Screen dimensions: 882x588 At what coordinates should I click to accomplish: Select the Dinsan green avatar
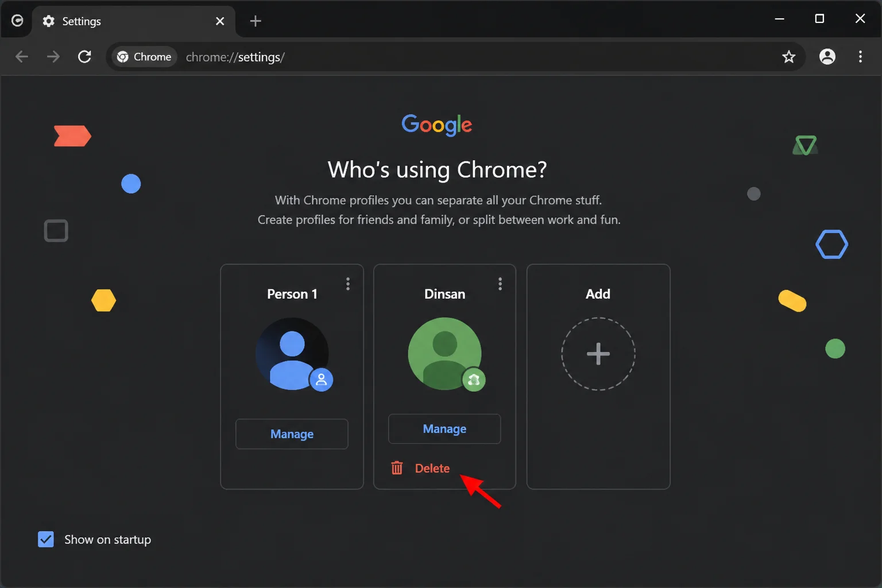[x=444, y=354]
